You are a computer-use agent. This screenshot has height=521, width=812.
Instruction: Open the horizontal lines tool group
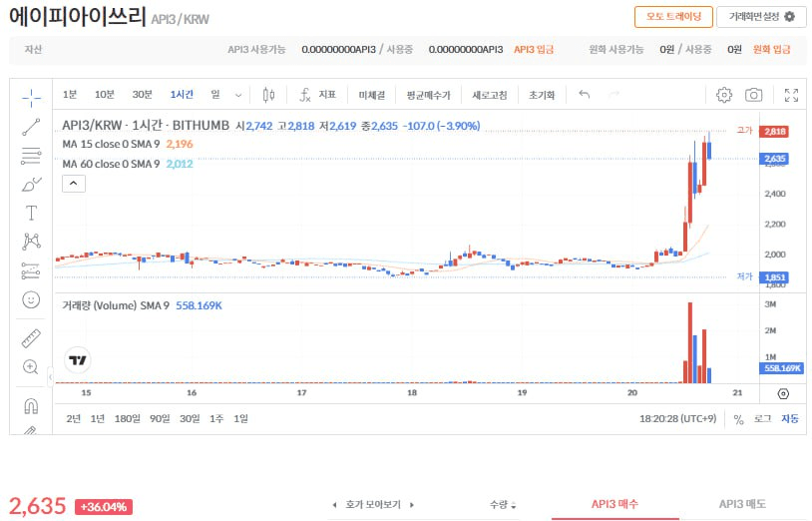coord(31,156)
